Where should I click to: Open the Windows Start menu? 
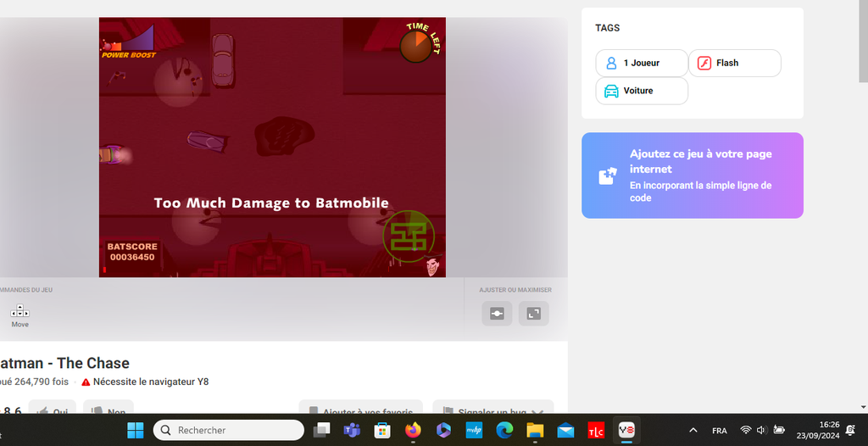point(135,430)
